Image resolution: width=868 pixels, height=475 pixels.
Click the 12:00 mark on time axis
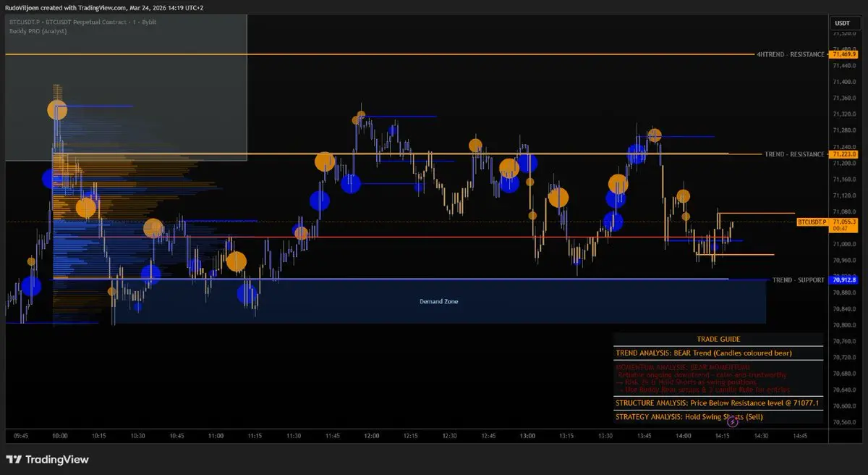pyautogui.click(x=371, y=436)
